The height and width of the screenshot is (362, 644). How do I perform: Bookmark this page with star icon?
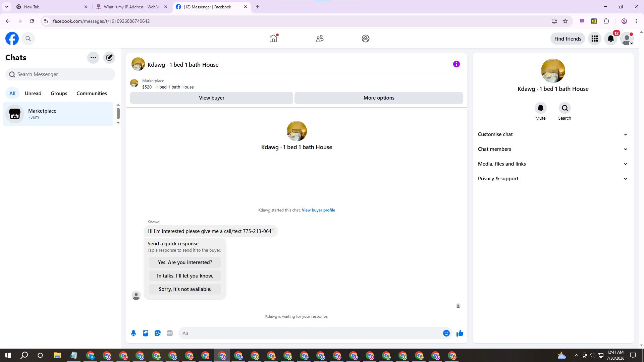565,21
